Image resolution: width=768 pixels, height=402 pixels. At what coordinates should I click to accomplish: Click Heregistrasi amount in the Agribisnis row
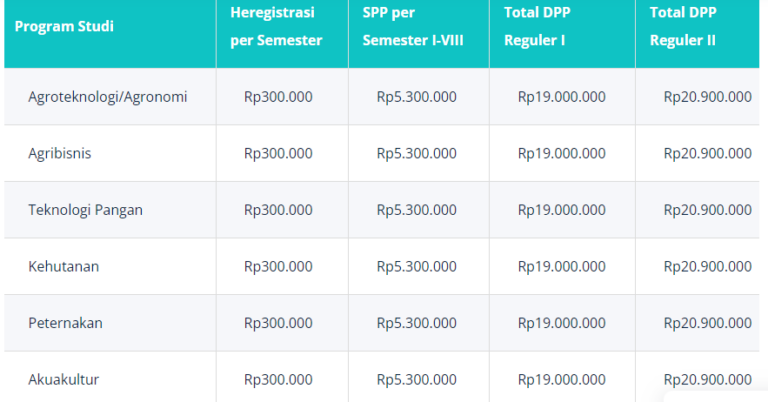[278, 153]
